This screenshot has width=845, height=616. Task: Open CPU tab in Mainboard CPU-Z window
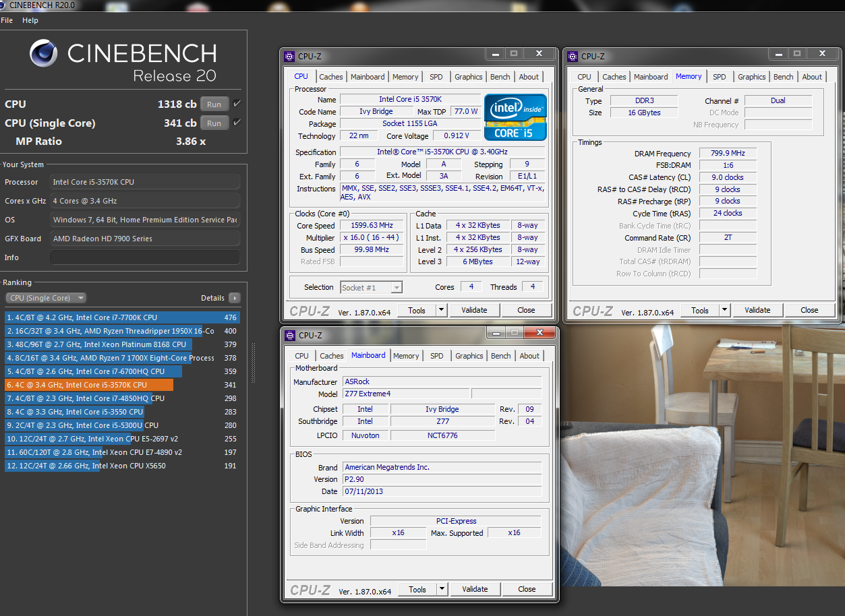302,356
